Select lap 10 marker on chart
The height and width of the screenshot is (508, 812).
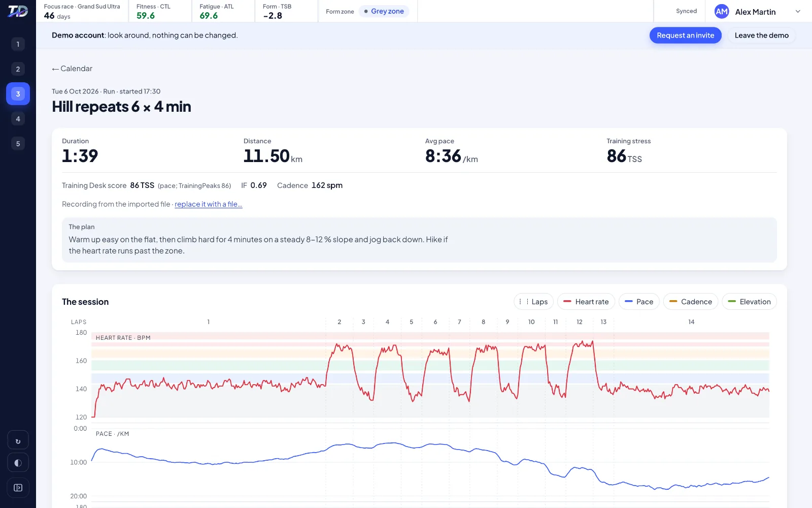tap(531, 322)
